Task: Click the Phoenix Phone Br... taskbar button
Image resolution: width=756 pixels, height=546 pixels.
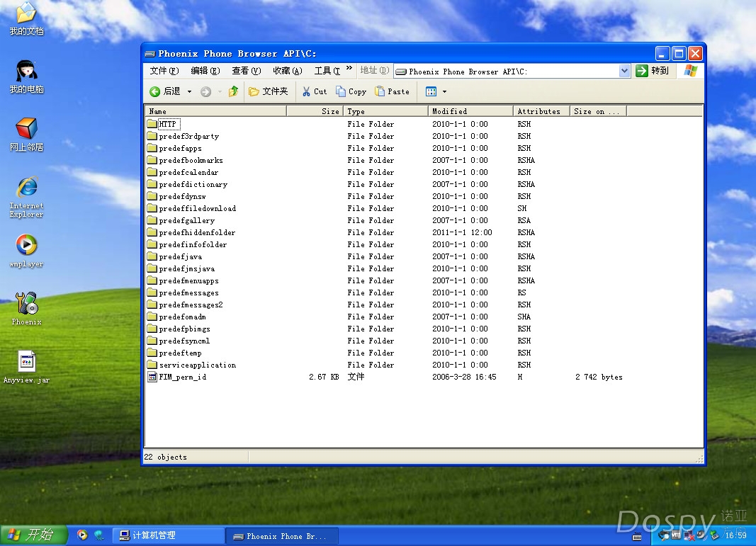Action: pos(282,536)
